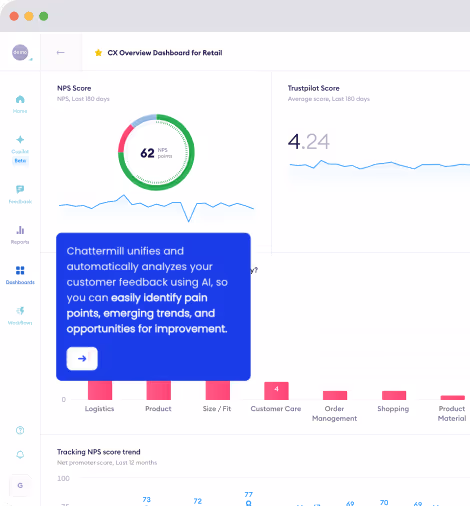Click 'Average score, Last 180 days' subtitle
The height and width of the screenshot is (506, 470).
(329, 99)
